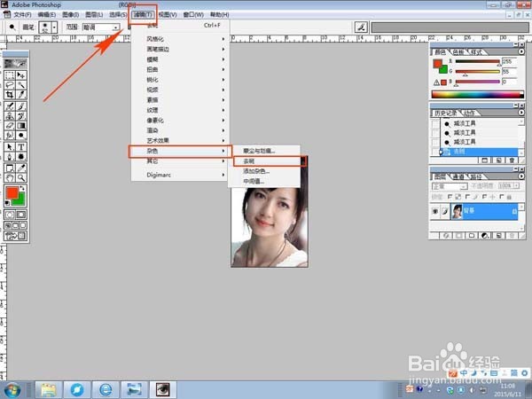
Task: Toggle visibility eye of 背景 layer
Action: (435, 211)
